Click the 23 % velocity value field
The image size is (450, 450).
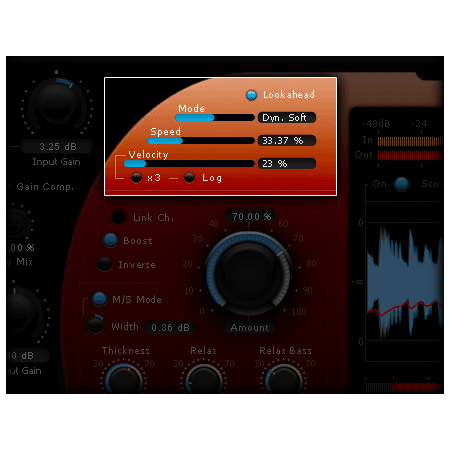tap(287, 163)
